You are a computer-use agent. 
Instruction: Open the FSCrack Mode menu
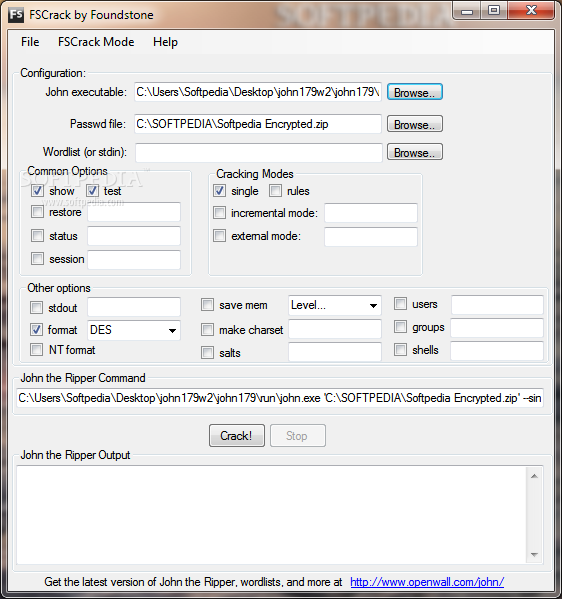click(x=96, y=42)
